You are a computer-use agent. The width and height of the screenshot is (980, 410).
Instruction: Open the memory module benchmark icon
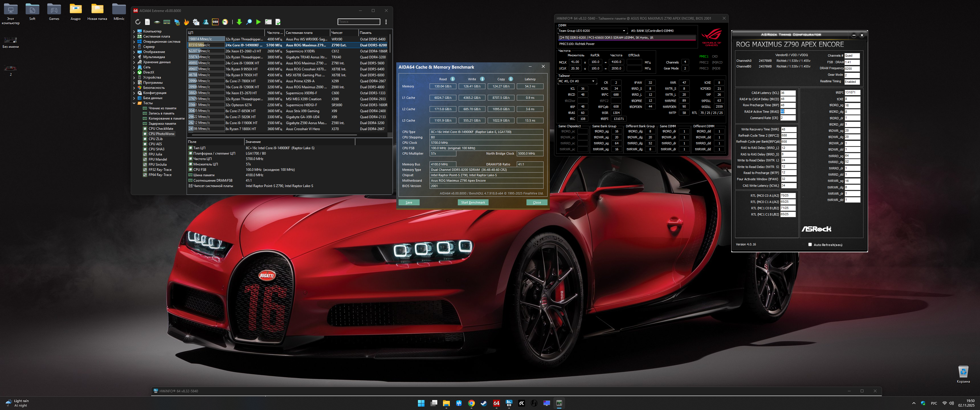[x=167, y=22]
